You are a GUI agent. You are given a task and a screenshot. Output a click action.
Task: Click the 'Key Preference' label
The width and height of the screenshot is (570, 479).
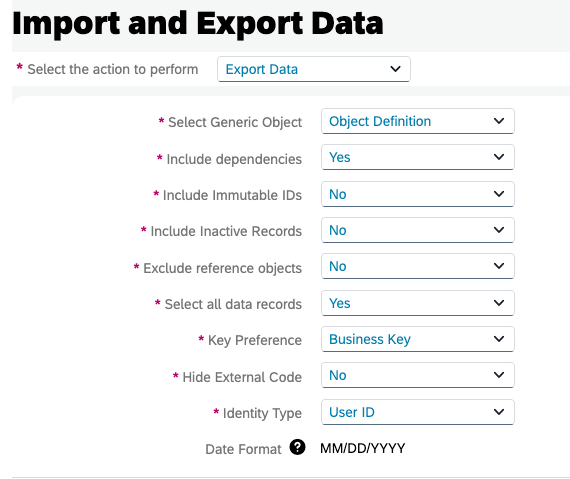pos(255,341)
